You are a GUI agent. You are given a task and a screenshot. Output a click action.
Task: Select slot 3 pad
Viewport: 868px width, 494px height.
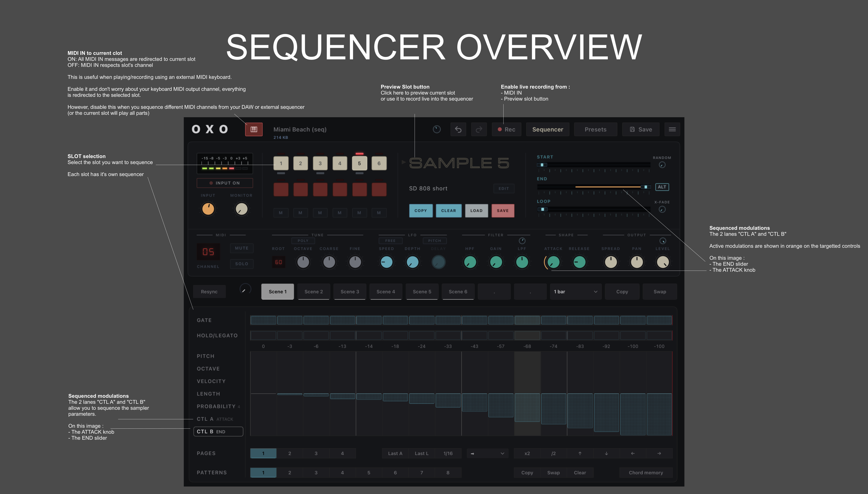click(x=320, y=163)
